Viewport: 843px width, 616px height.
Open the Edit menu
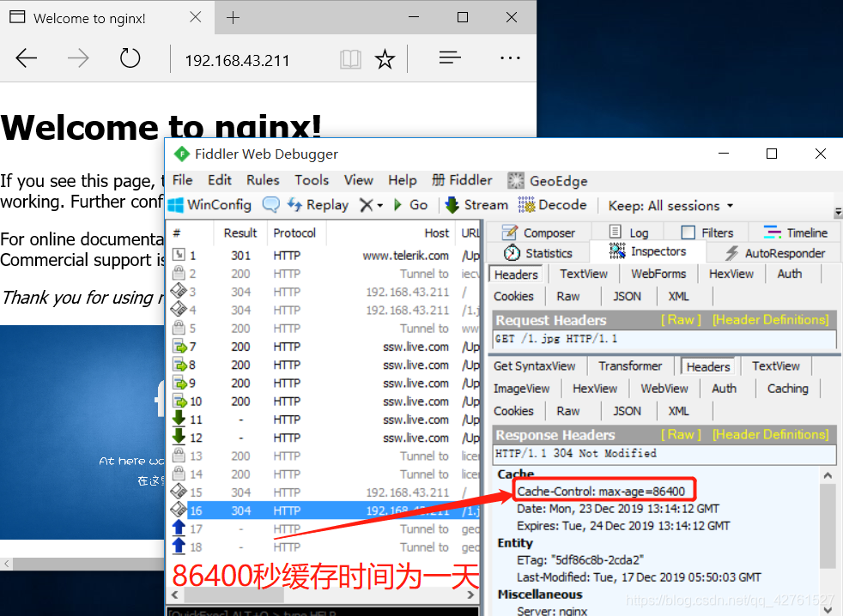[x=220, y=180]
